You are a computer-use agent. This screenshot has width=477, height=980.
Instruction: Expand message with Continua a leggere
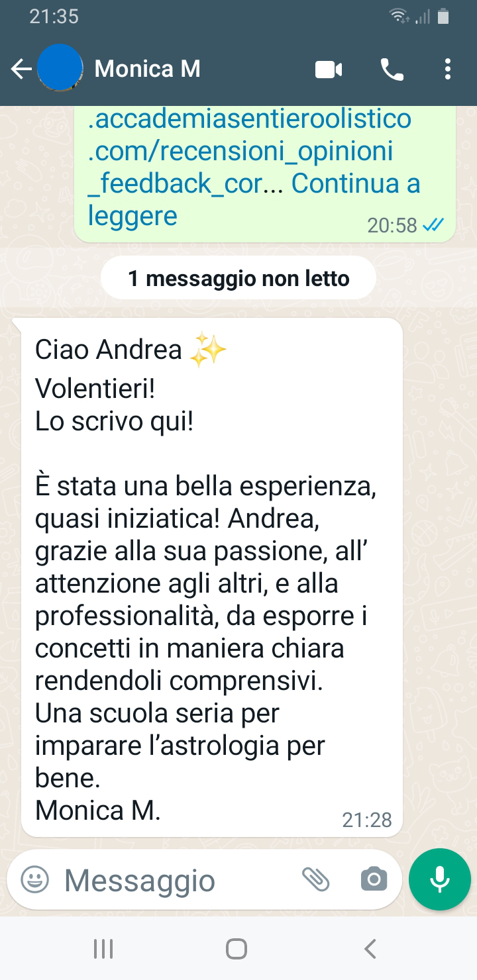(x=254, y=199)
